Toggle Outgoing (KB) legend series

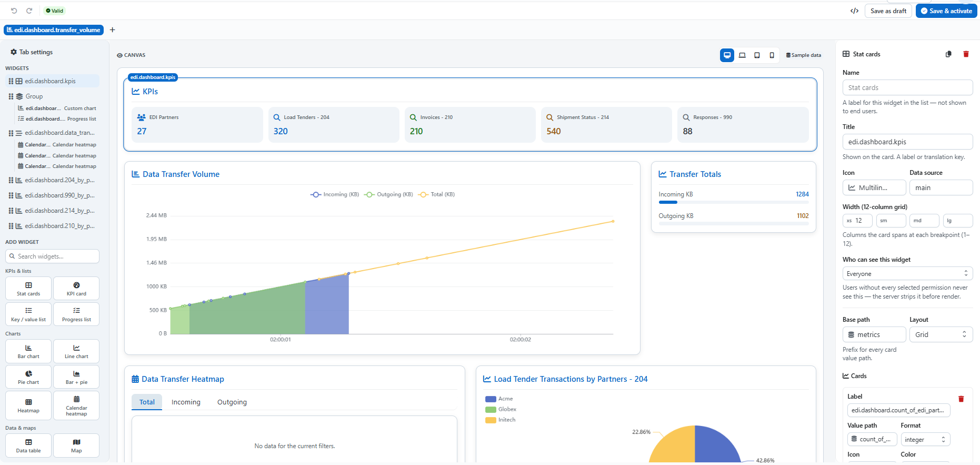click(388, 194)
